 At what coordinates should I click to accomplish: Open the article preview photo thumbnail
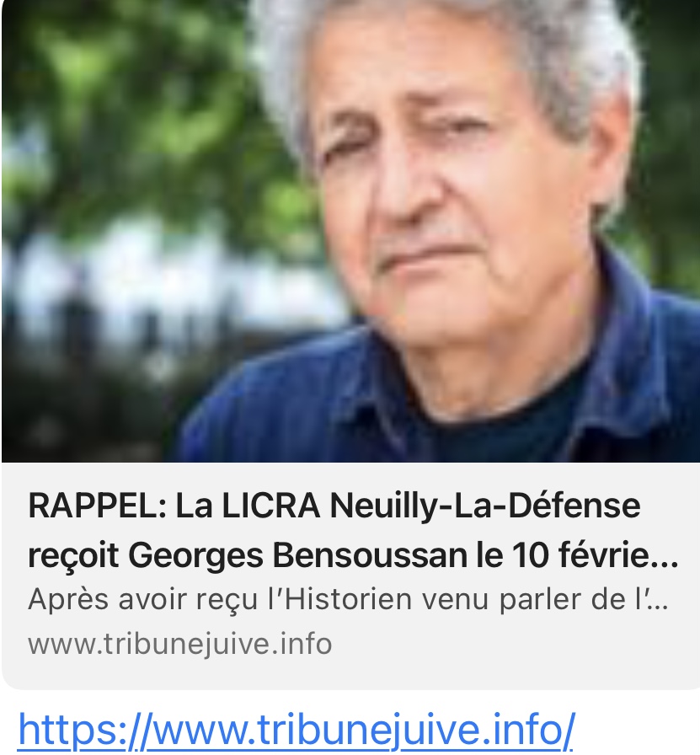pos(350,231)
